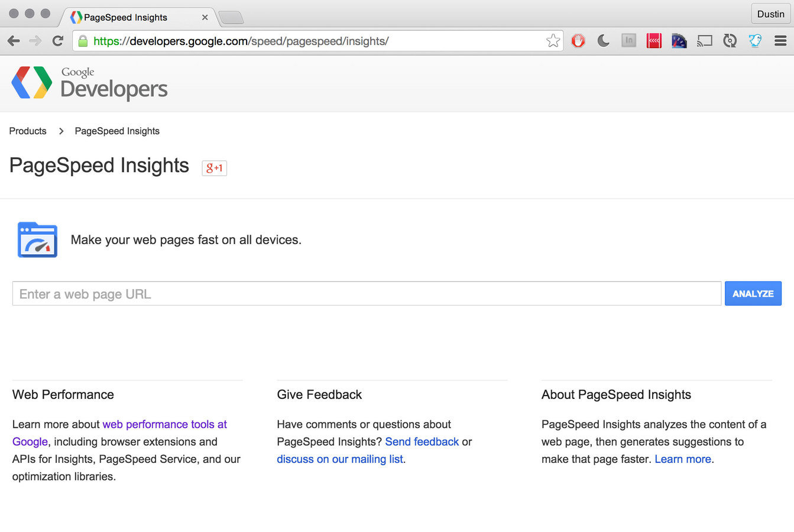Click the PageSpeed Insights breadcrumb

coord(117,131)
